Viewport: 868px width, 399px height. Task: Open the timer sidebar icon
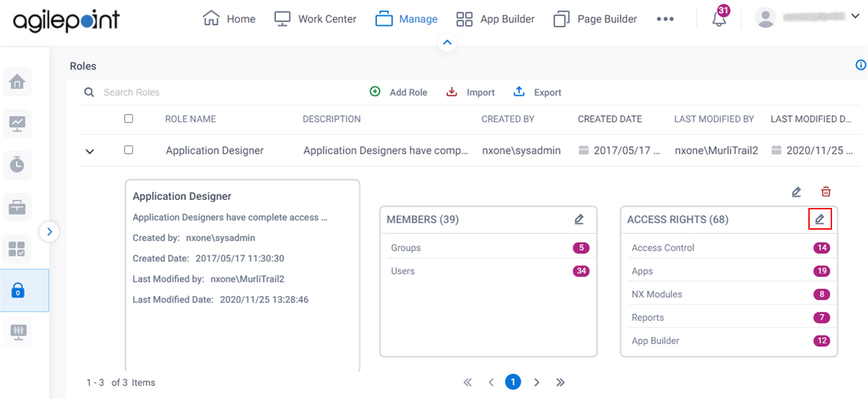[17, 165]
